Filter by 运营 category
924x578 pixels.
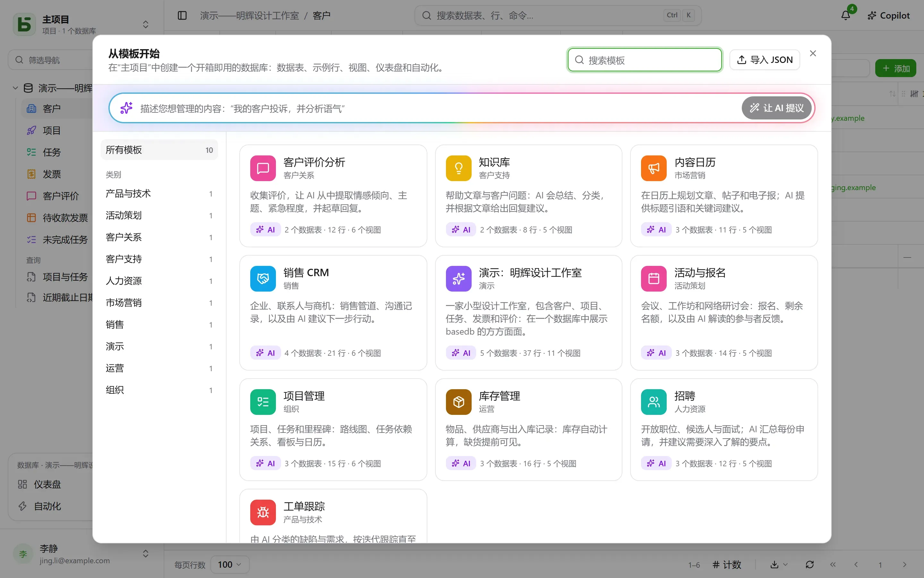[x=159, y=368]
